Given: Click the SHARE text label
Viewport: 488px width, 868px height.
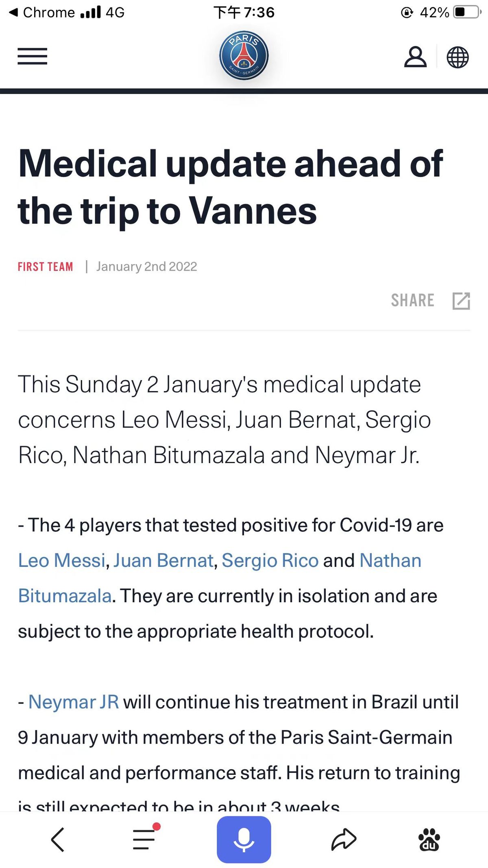Looking at the screenshot, I should [x=412, y=300].
